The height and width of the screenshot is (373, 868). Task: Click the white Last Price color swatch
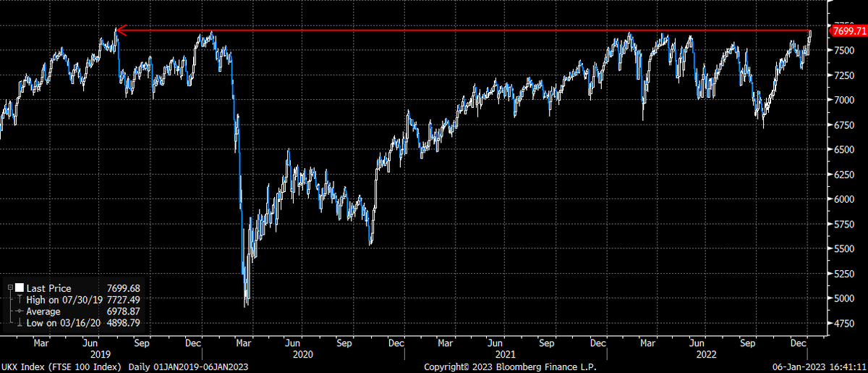[x=19, y=288]
